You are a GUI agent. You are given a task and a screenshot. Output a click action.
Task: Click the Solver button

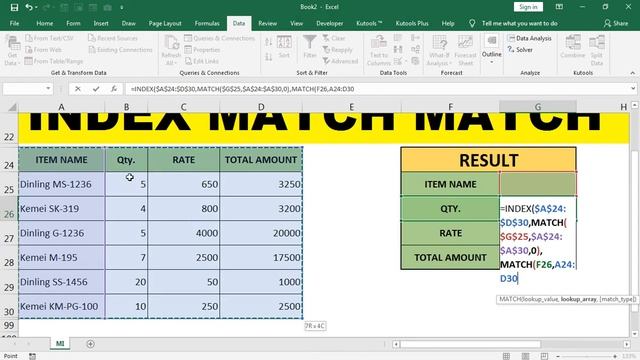[520, 49]
